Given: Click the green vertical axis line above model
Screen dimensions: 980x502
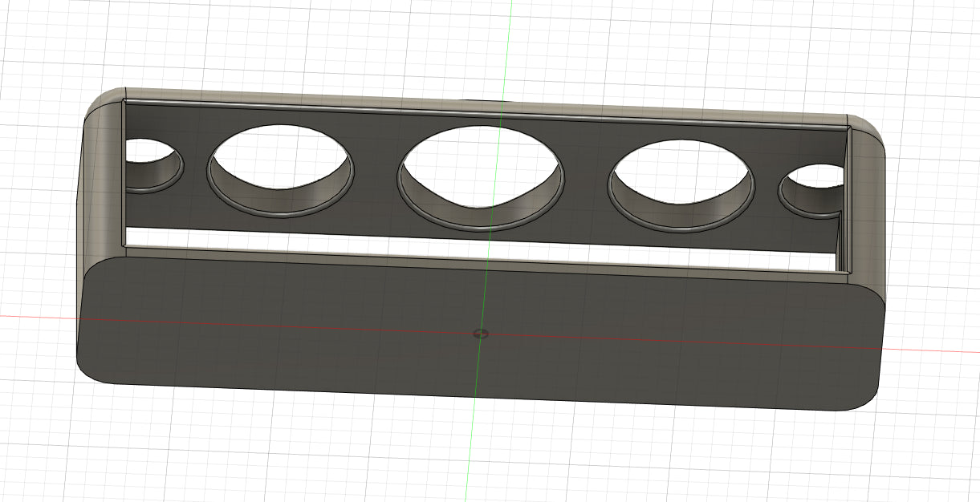Looking at the screenshot, I should (506, 48).
